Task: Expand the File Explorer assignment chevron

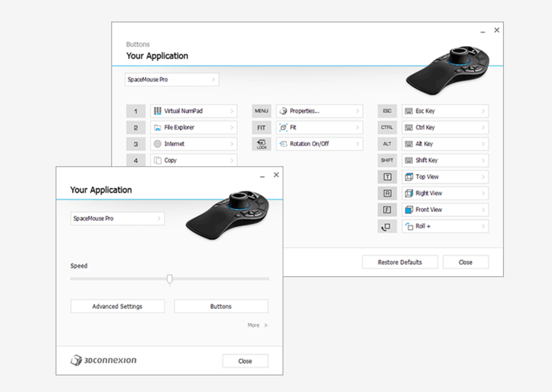Action: pos(232,127)
